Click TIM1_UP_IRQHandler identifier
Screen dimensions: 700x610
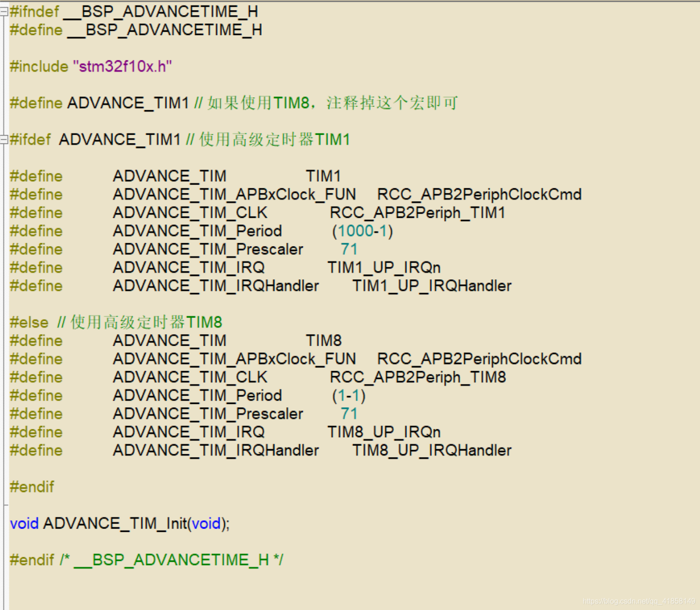[x=432, y=286]
